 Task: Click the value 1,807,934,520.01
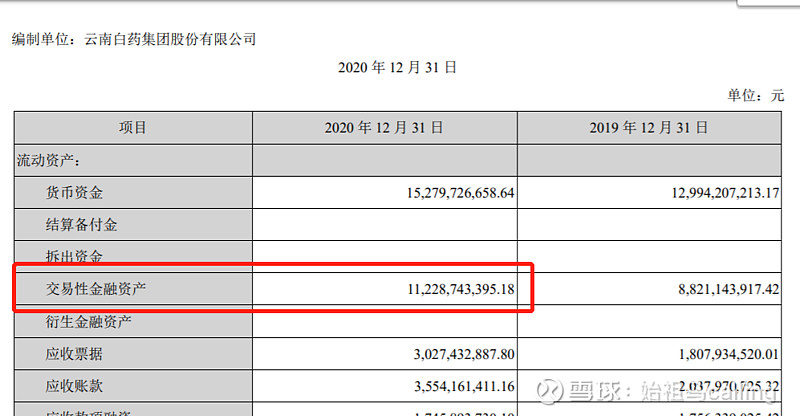[x=729, y=354]
